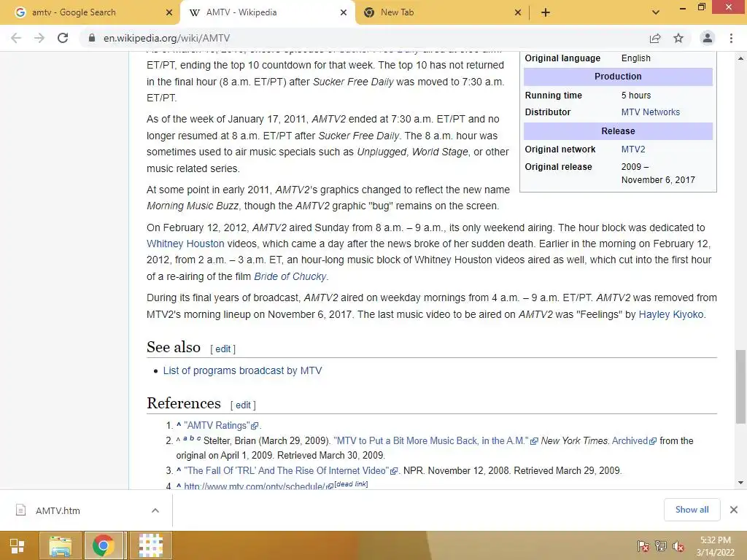The width and height of the screenshot is (747, 560).
Task: View site security lock info
Action: click(92, 38)
